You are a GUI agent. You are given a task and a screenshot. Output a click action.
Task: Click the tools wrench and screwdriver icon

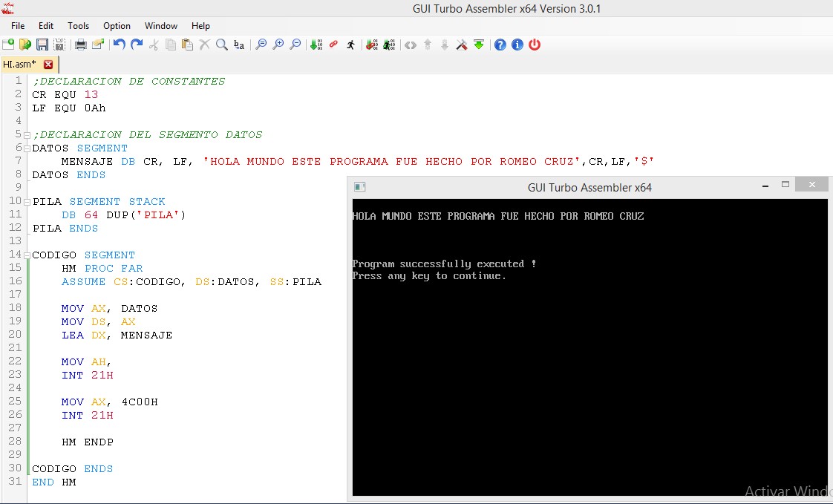click(462, 45)
